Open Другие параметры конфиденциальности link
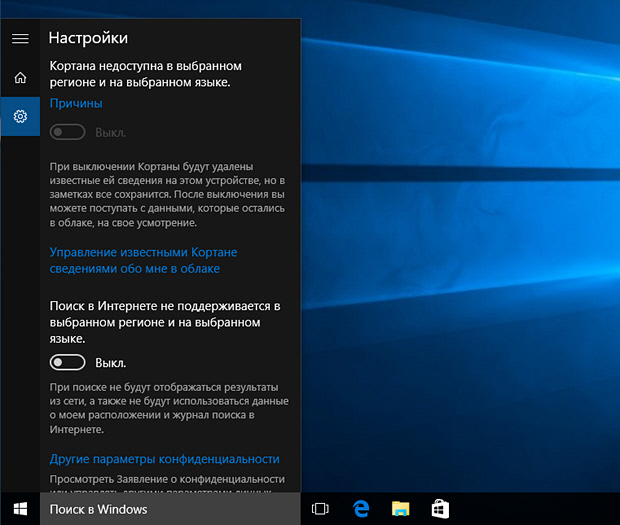 [164, 459]
